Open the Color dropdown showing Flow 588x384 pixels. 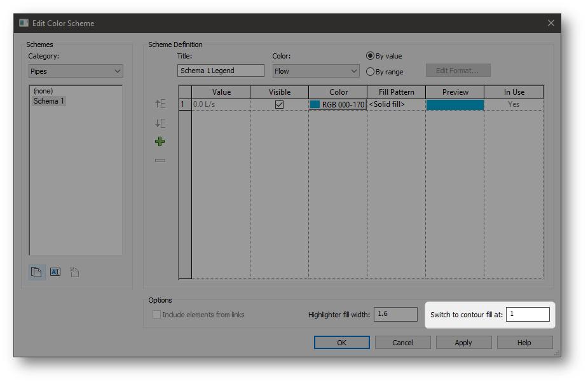click(316, 71)
